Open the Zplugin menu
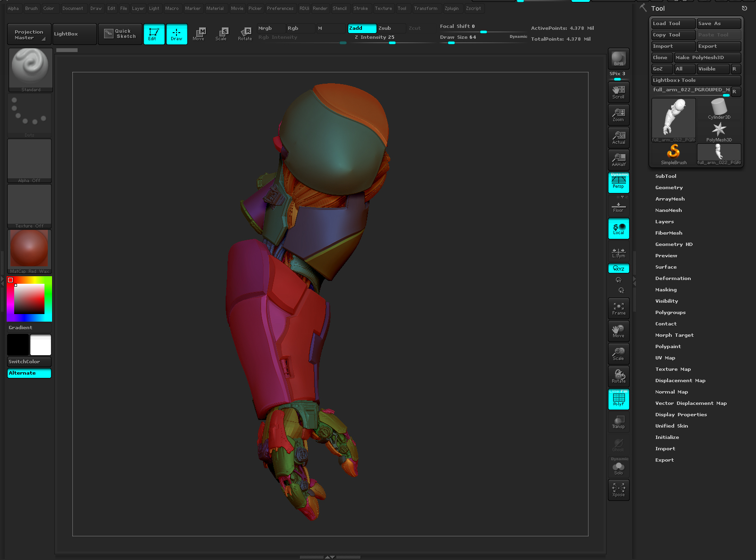Image resolution: width=756 pixels, height=560 pixels. coord(452,9)
